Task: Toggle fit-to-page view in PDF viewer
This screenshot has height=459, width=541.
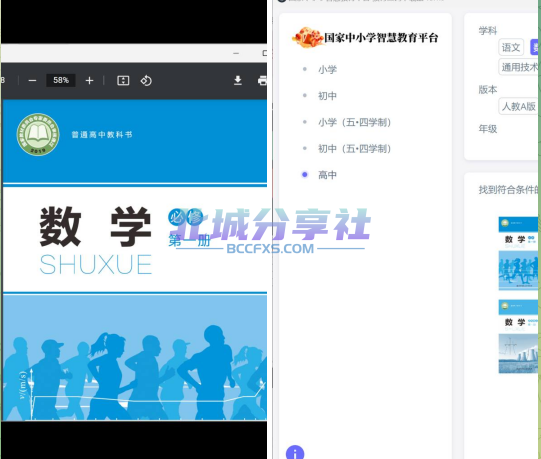Action: click(123, 81)
